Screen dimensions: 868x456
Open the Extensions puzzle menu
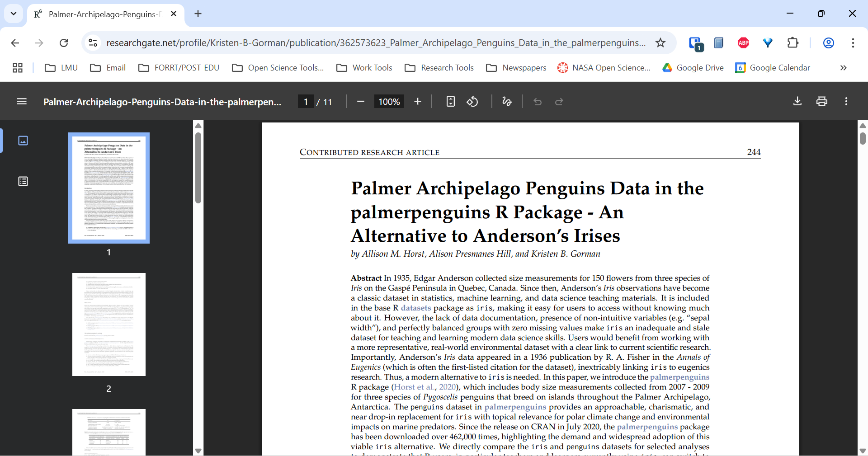click(x=793, y=43)
